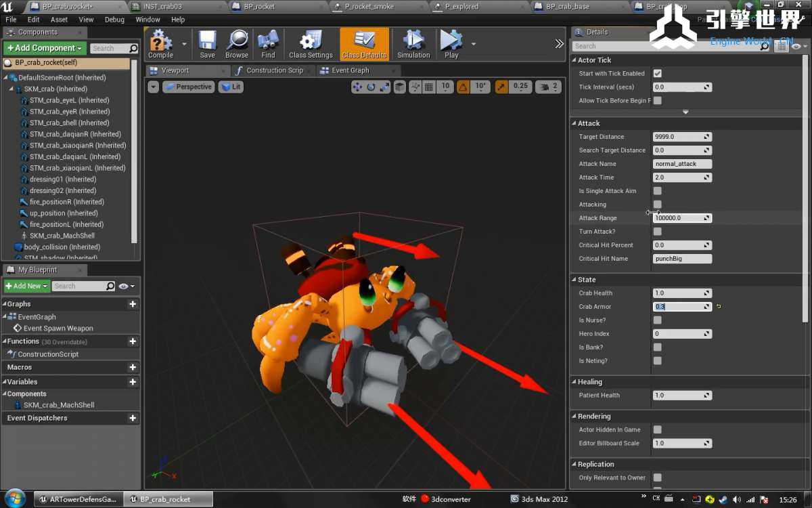Open ARTowerDefensGa taskbar button
Screen dimensions: 812x508
(x=77, y=499)
